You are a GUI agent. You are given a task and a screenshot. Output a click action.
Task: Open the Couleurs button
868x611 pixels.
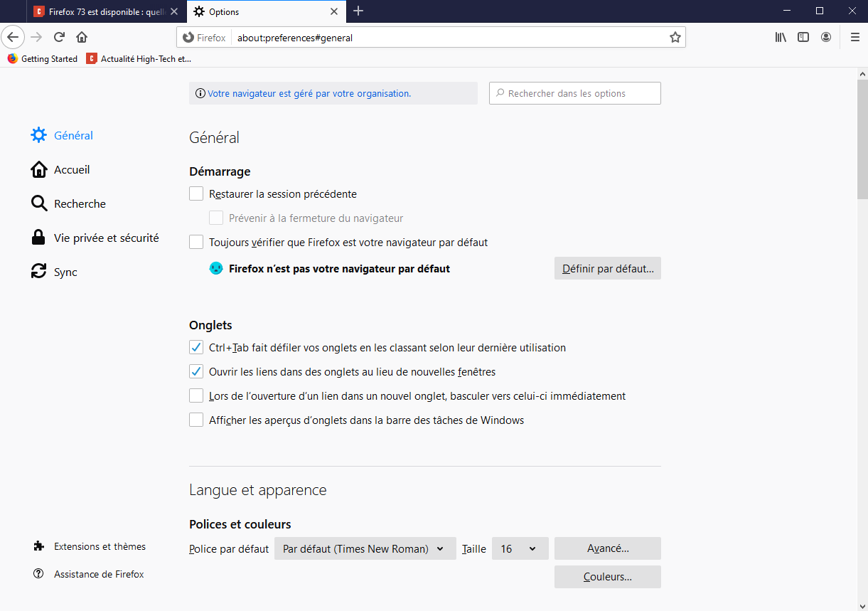coord(607,577)
